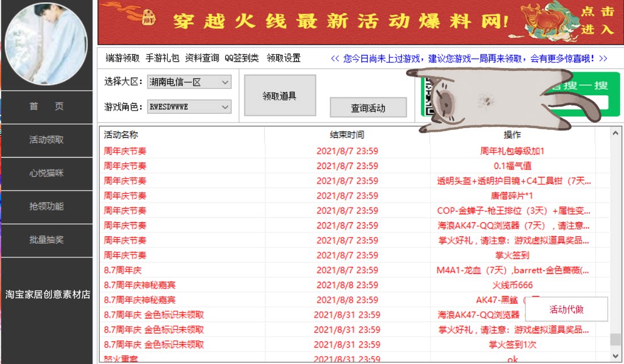
Task: Open the 心悦猫咪 sidebar section
Action: [48, 173]
